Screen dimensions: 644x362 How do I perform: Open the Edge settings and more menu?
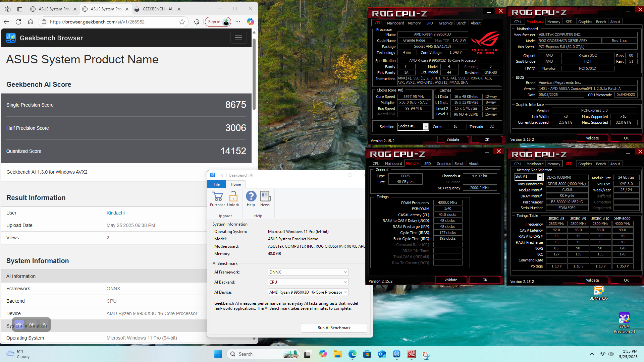pyautogui.click(x=238, y=22)
